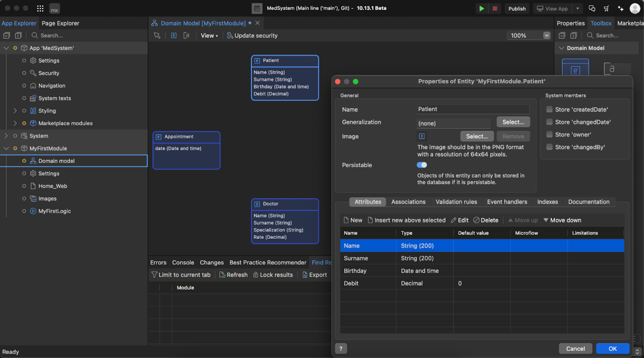Switch to the Associations tab
Screen dimensions: 644x358
pos(408,202)
